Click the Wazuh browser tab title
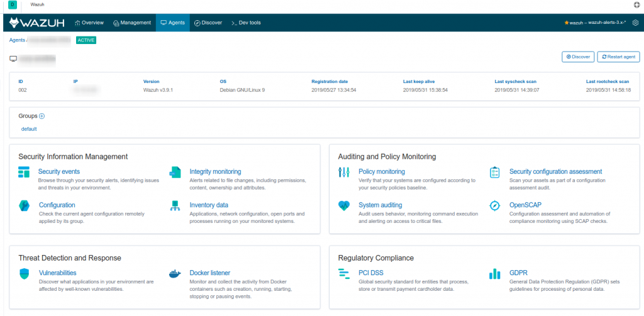 click(37, 5)
